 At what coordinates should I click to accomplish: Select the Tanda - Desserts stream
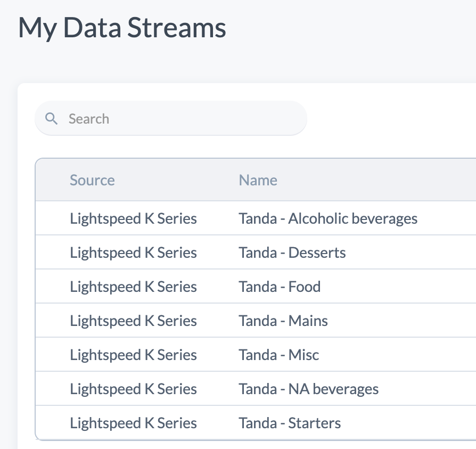[x=292, y=252]
